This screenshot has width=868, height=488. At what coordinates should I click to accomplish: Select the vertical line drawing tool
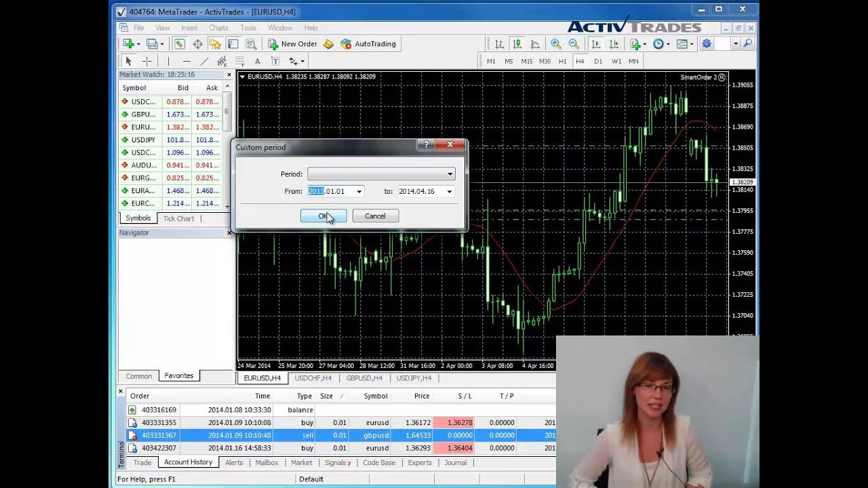pos(168,61)
